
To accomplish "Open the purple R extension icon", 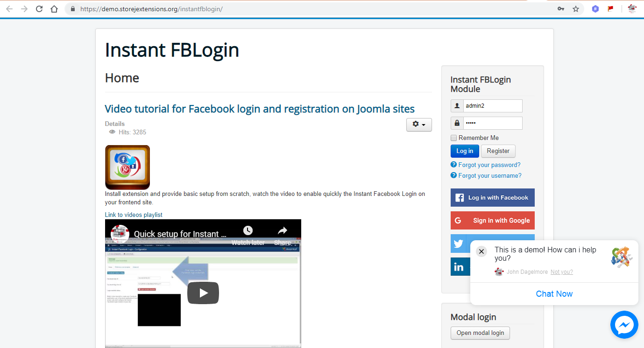I will (595, 9).
